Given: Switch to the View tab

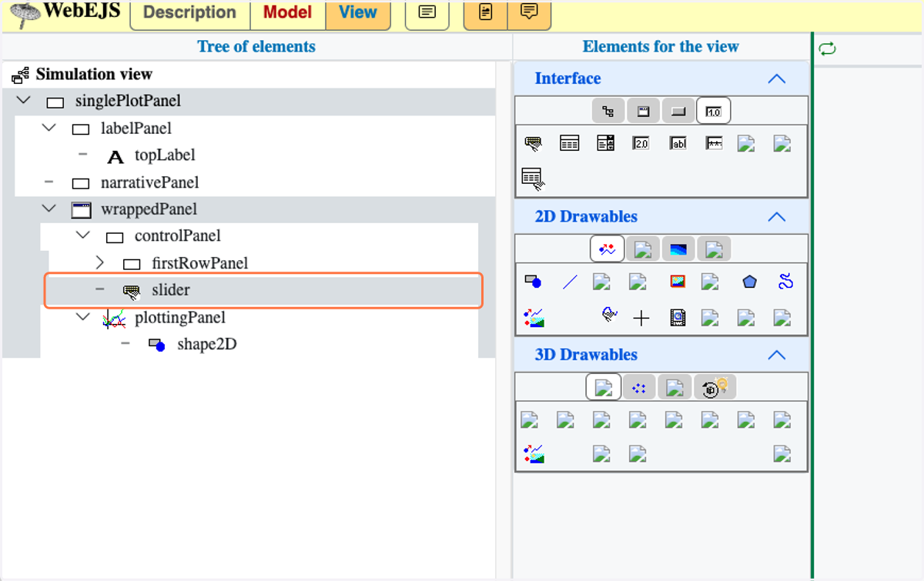Looking at the screenshot, I should coord(358,13).
